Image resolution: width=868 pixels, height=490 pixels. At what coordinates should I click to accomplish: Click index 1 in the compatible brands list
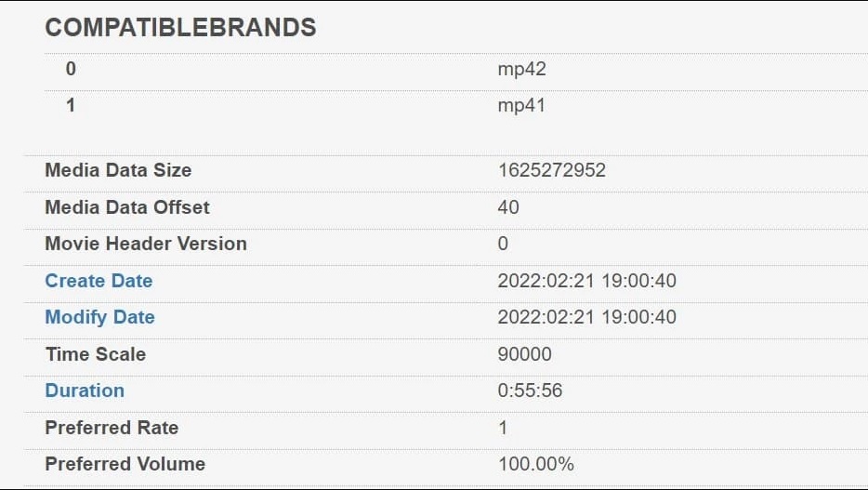[x=71, y=105]
